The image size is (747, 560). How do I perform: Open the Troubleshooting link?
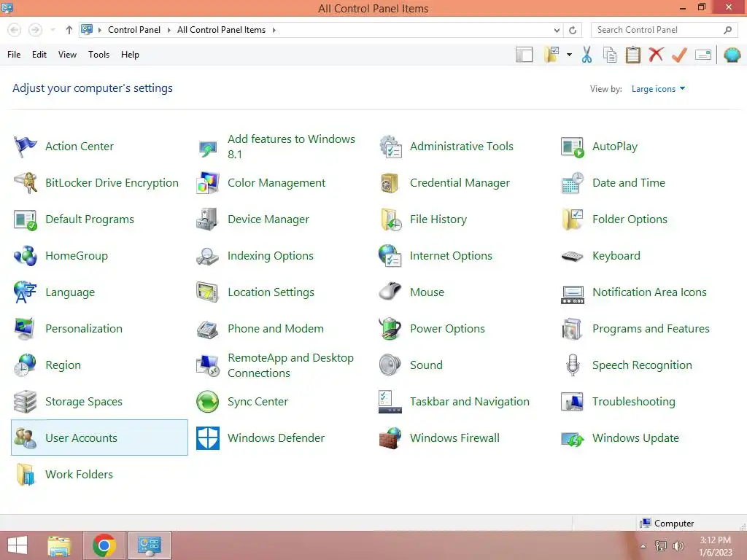point(634,402)
